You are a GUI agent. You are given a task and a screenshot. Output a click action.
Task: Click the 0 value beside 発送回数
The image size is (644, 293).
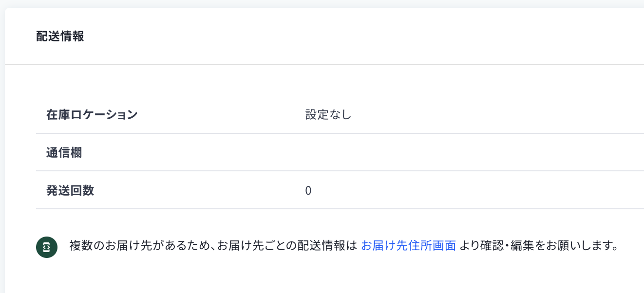coord(308,191)
